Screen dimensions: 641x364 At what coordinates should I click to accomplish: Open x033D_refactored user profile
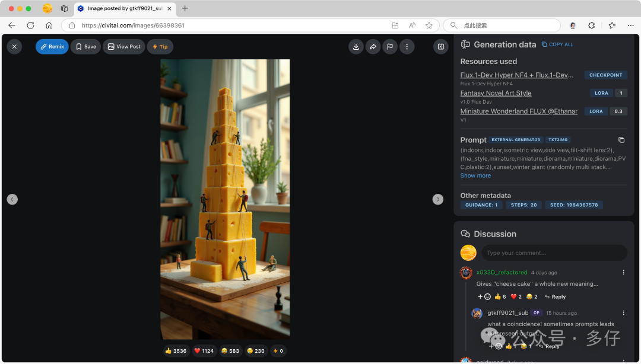tap(502, 273)
